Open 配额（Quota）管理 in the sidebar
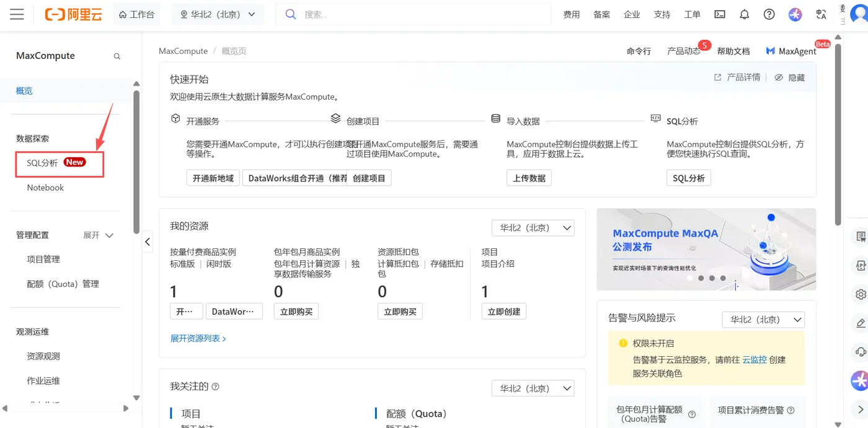Viewport: 868px width, 428px height. tap(63, 284)
